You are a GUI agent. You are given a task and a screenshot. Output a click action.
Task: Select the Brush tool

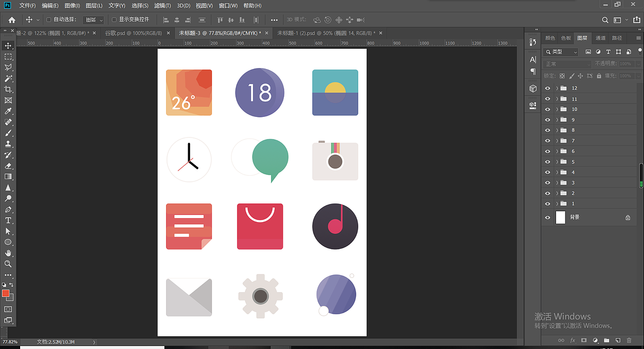pos(8,133)
